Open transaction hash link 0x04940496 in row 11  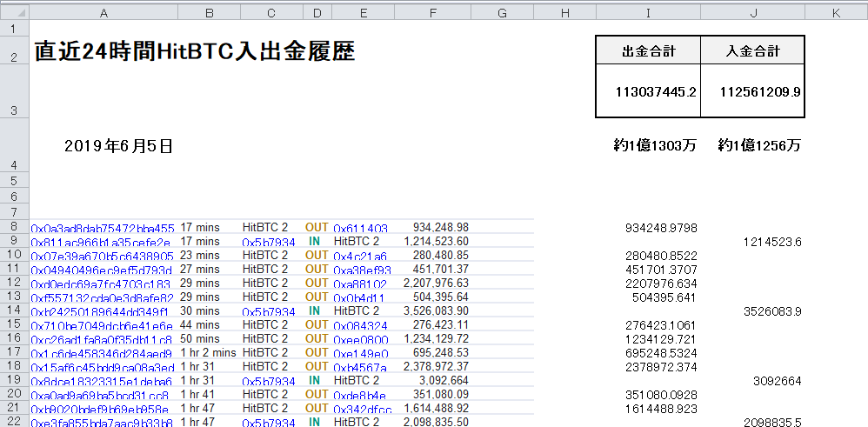click(x=102, y=270)
